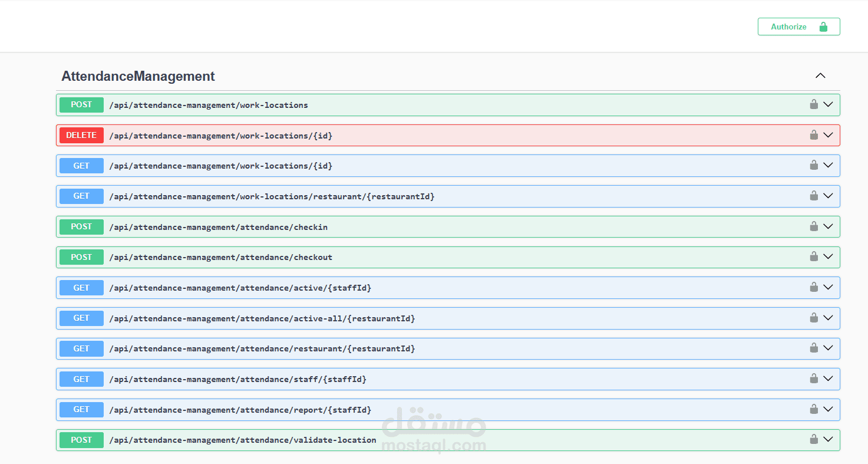Click GET badge for attendance/report/{staffId}
The height and width of the screenshot is (464, 868).
click(x=81, y=409)
